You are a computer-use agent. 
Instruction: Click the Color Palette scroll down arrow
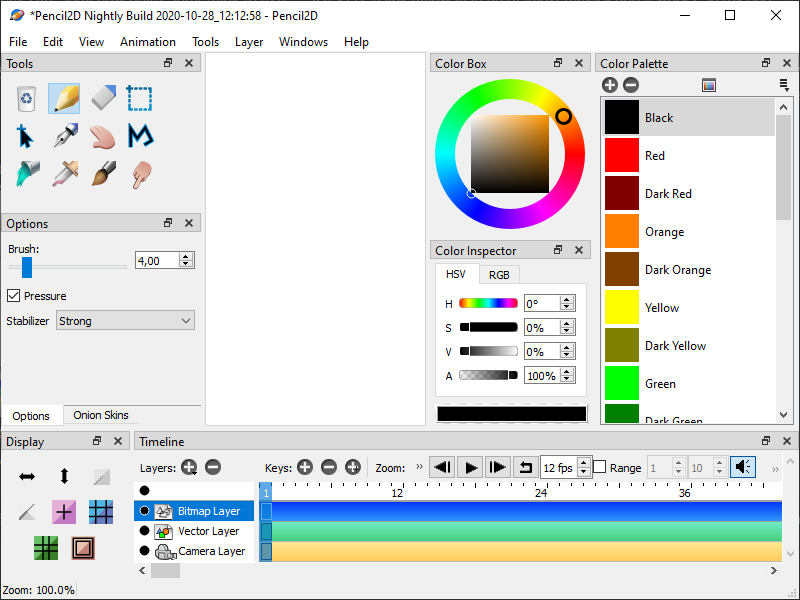tap(784, 415)
